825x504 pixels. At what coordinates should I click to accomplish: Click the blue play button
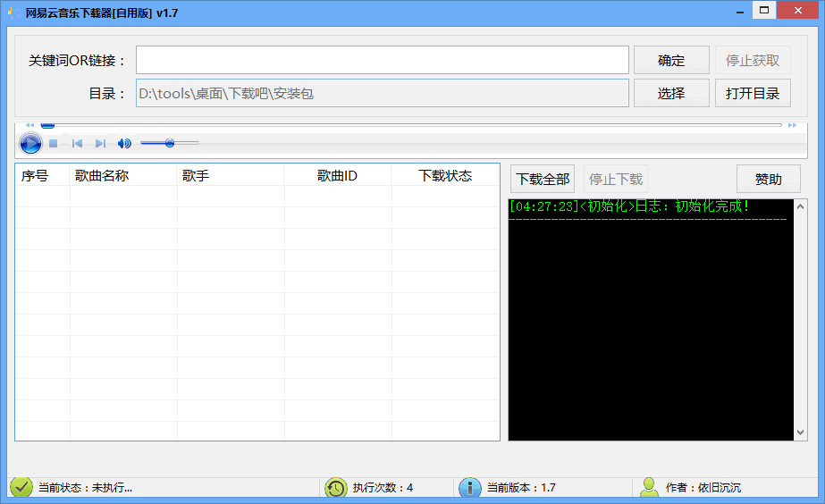[x=30, y=143]
